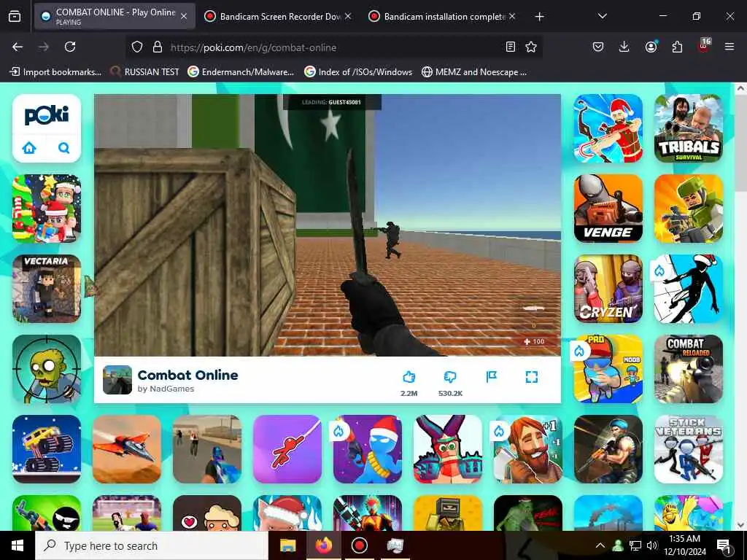Close Bandicam Screen Recorder tab
747x560 pixels.
tap(348, 16)
